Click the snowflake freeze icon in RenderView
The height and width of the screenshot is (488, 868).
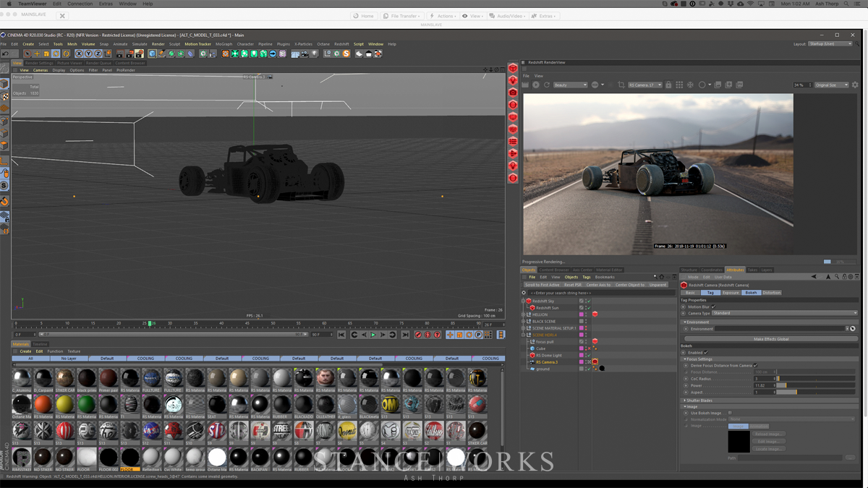coord(690,85)
